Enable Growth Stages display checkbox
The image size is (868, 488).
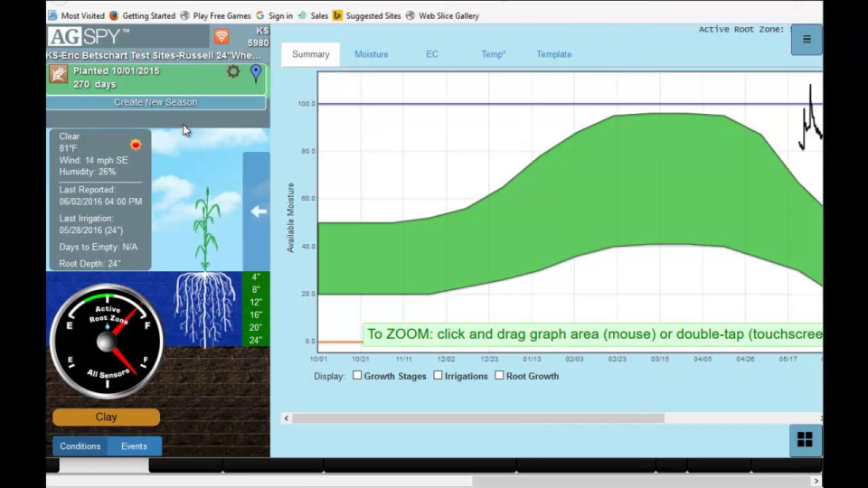pyautogui.click(x=357, y=375)
